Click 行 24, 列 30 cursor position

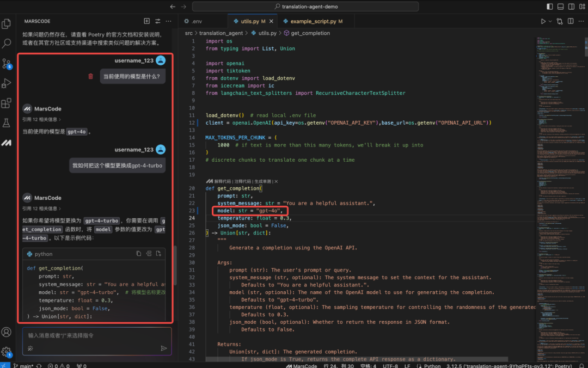(339, 366)
